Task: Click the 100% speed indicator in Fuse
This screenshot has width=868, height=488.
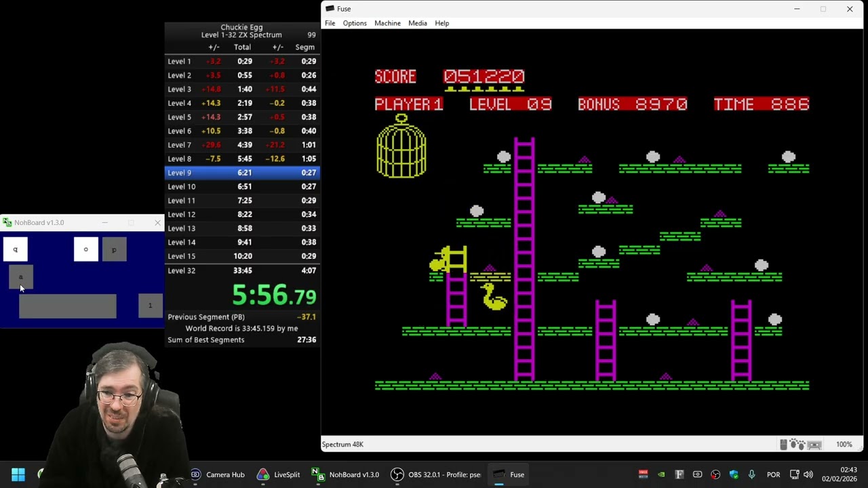Action: pyautogui.click(x=844, y=445)
